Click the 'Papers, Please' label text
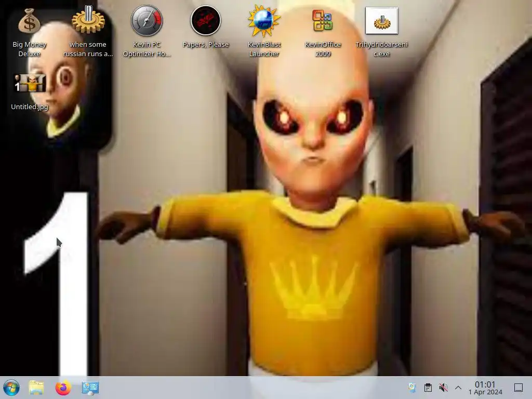532x399 pixels. point(206,45)
